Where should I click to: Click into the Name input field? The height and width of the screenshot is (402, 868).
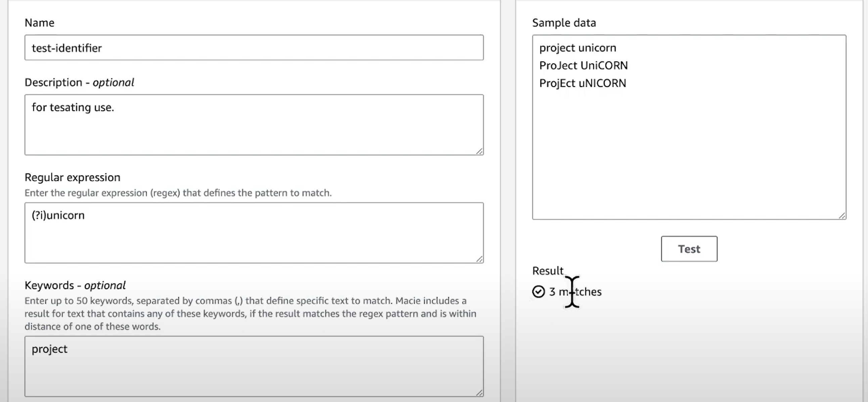click(x=254, y=47)
